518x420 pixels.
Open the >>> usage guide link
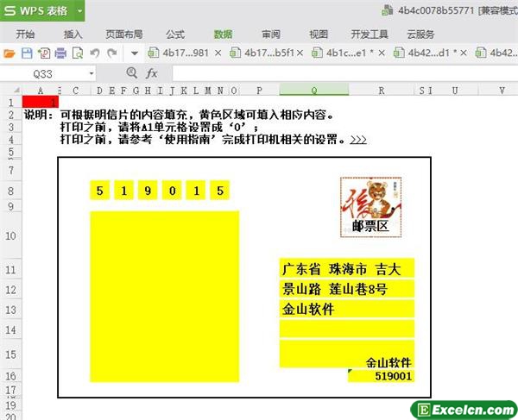[x=358, y=140]
